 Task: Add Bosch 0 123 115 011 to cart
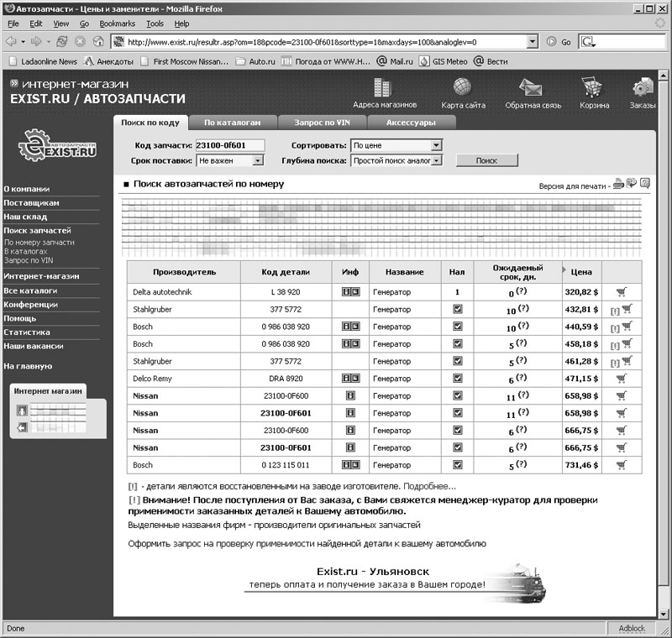tap(621, 465)
